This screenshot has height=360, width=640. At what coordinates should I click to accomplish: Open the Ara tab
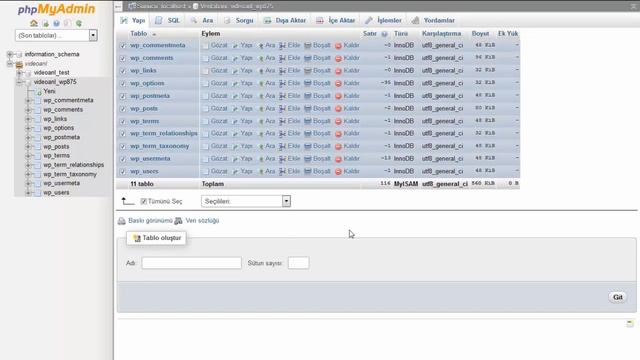[202, 20]
